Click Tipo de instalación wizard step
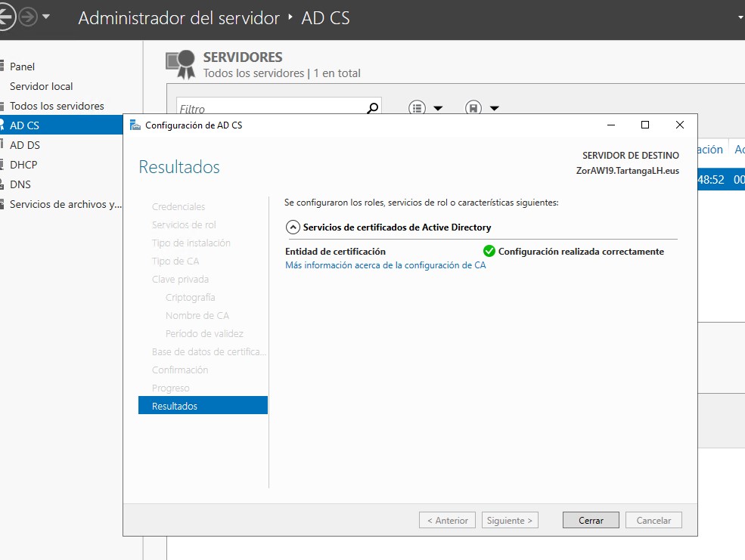The image size is (745, 560). click(191, 243)
